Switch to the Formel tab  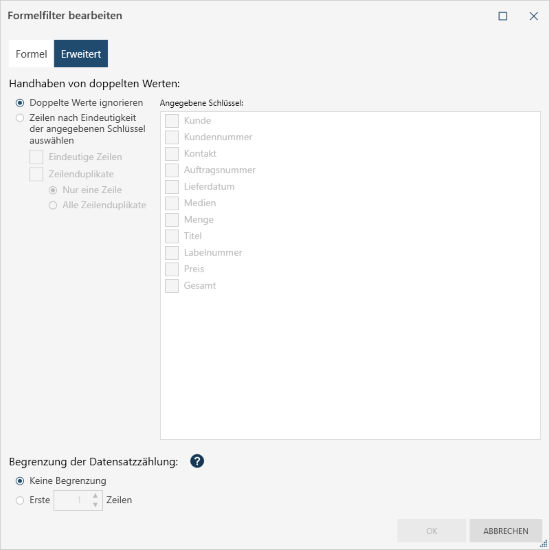tap(31, 54)
